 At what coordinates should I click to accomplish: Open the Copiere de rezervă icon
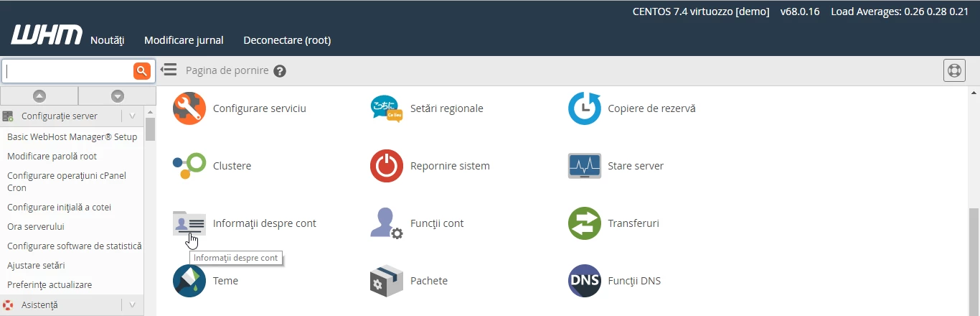point(584,108)
